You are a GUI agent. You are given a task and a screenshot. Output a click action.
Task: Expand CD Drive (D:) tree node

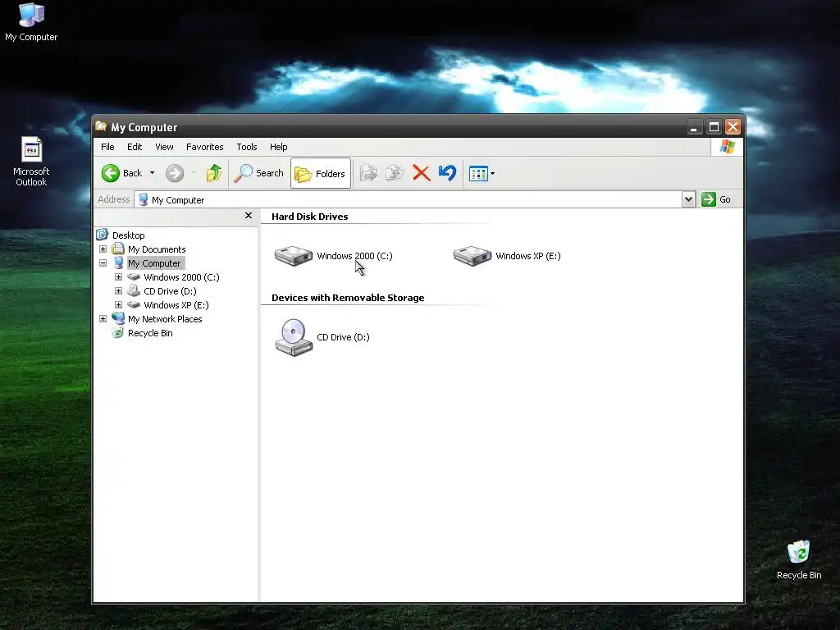coord(118,291)
